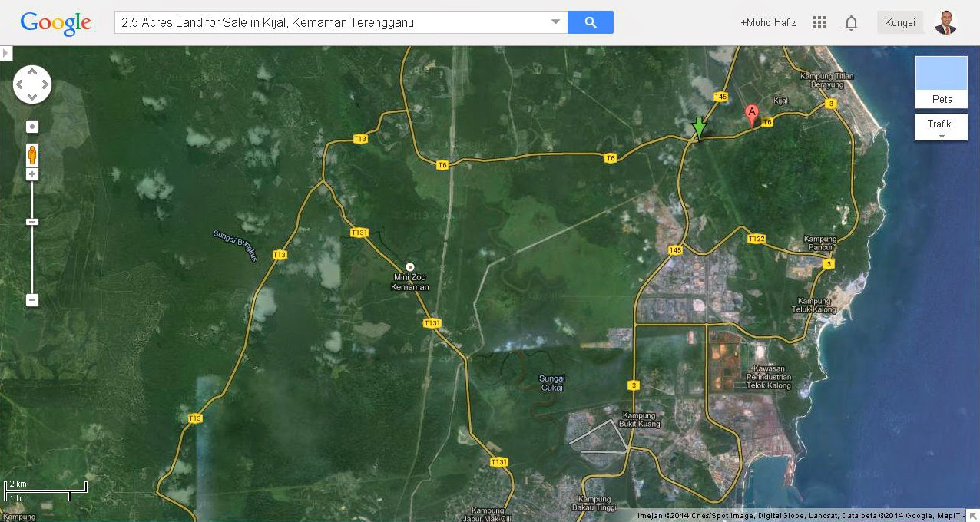Expand the left side panel arrow
The width and height of the screenshot is (980, 522).
tap(6, 53)
